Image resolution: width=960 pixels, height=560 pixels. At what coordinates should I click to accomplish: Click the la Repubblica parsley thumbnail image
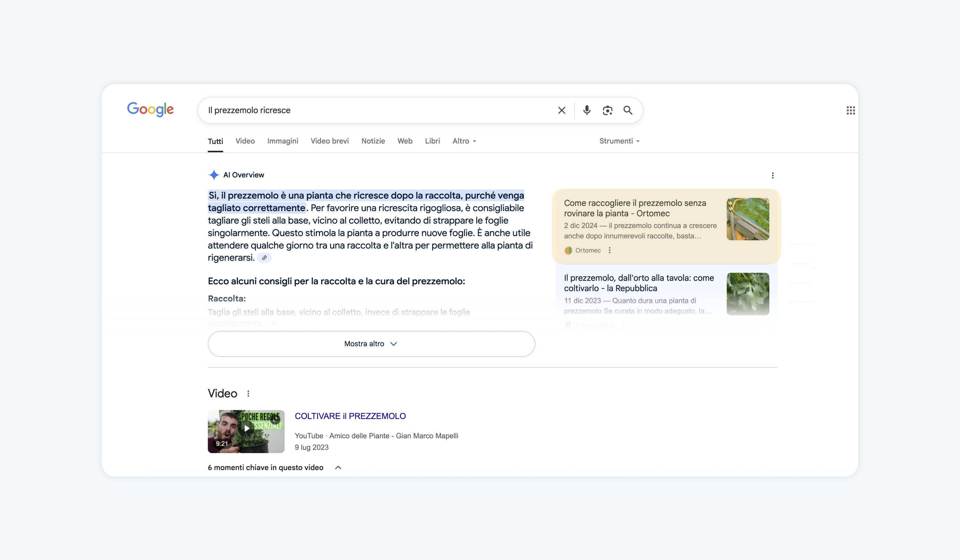[748, 294]
